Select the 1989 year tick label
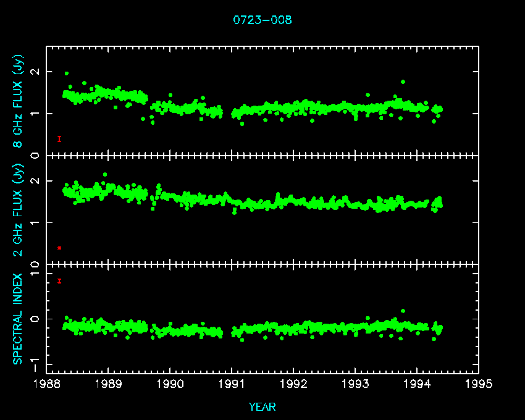 coord(108,384)
